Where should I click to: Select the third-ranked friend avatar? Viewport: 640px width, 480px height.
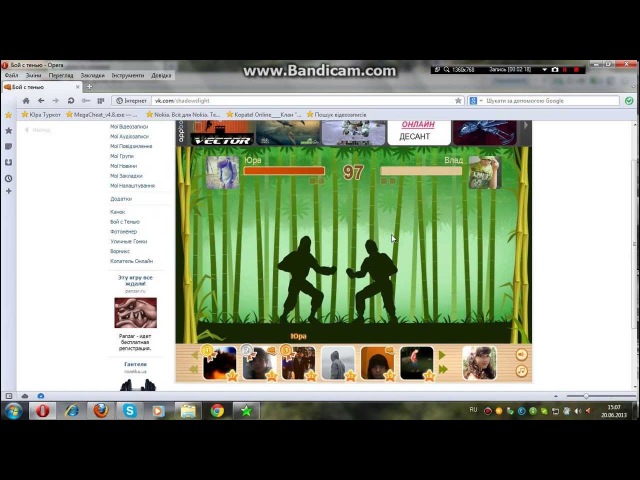coord(298,363)
